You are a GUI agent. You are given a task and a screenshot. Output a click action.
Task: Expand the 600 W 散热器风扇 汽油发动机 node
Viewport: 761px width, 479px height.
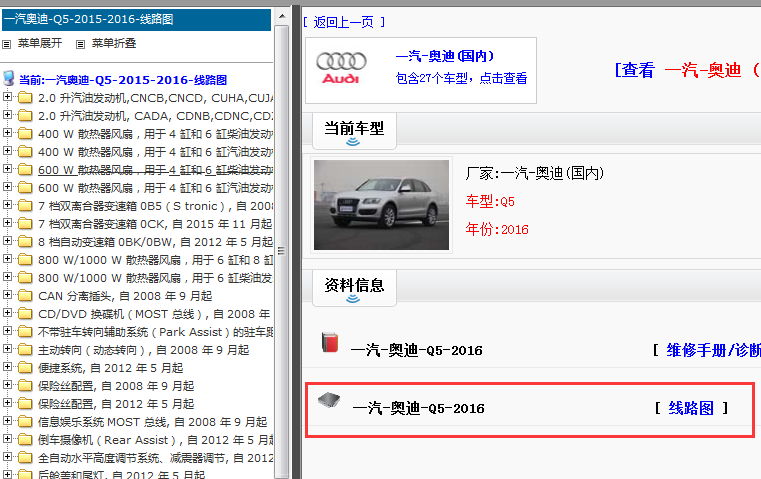(7, 186)
